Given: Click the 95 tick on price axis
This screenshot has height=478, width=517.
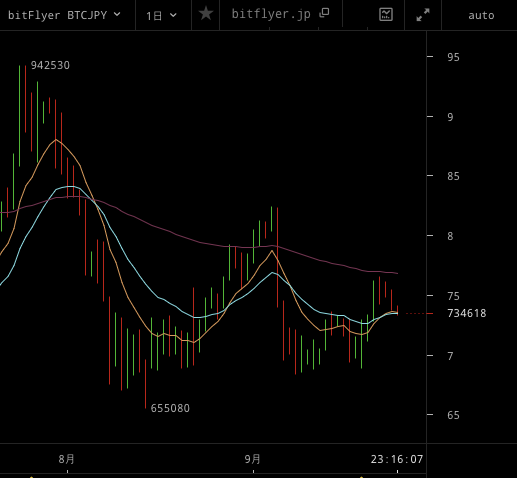Looking at the screenshot, I should click(x=453, y=57).
